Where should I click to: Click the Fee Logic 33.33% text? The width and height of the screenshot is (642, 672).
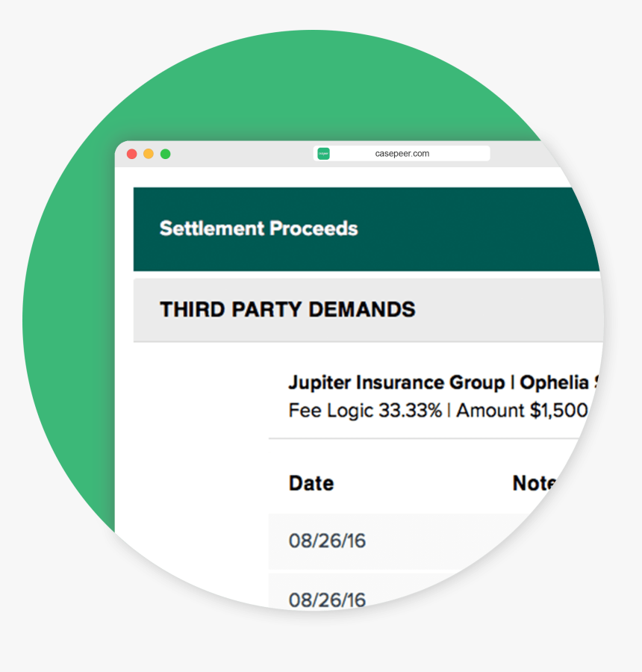(x=365, y=411)
